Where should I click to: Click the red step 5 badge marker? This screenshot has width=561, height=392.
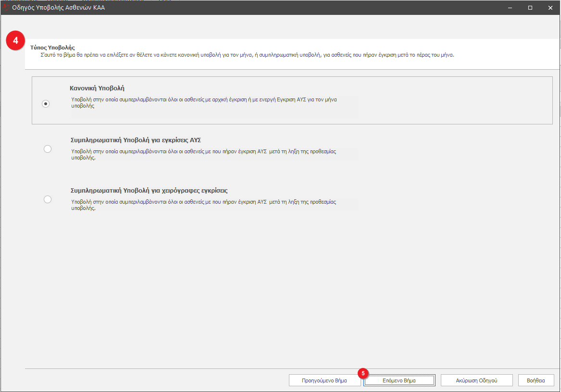[363, 373]
